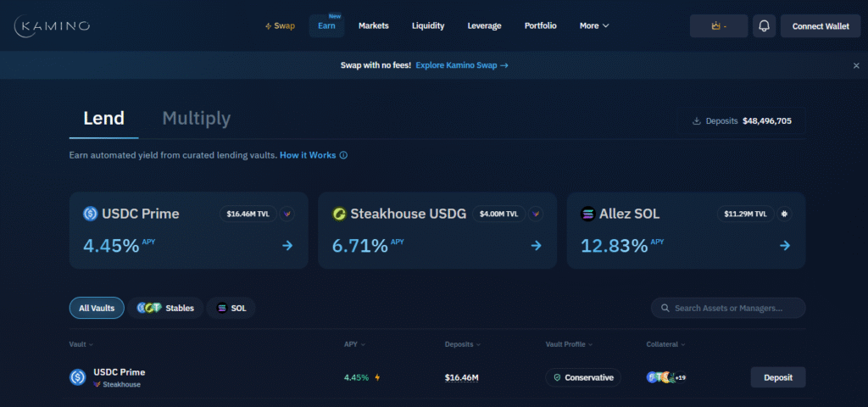Open the Markets page

373,26
